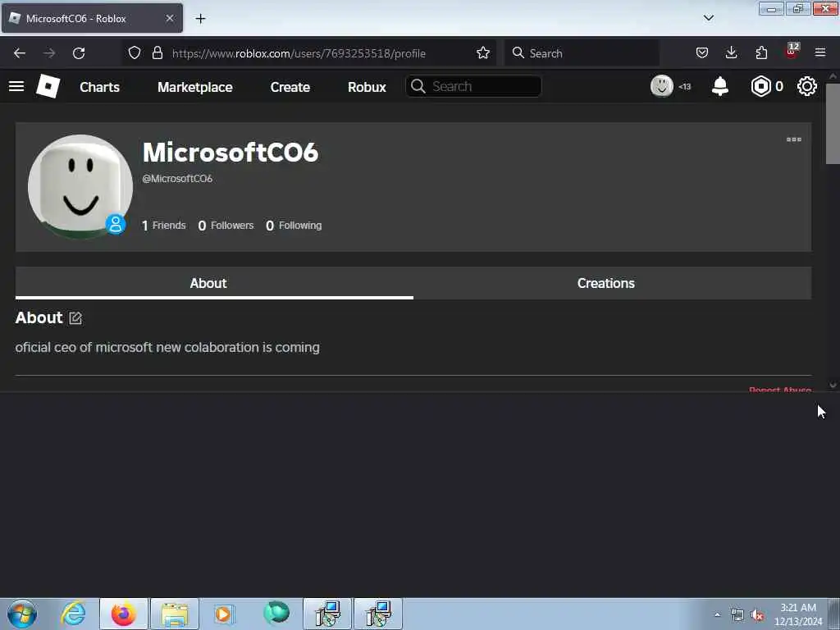Open the Firefox downloads panel
Screen dimensions: 840x630
tap(731, 53)
